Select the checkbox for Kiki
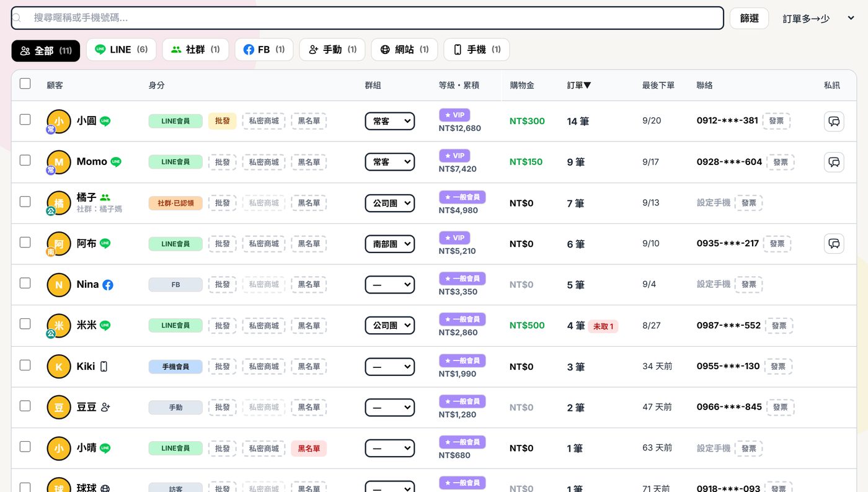 [25, 365]
